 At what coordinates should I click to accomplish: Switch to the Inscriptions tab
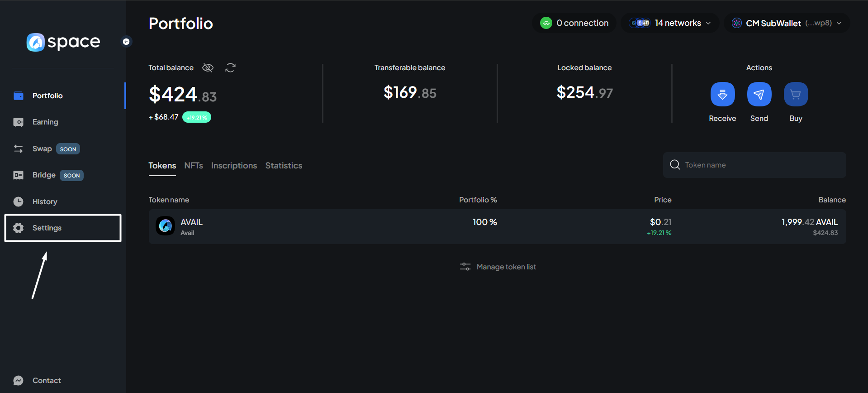point(234,166)
